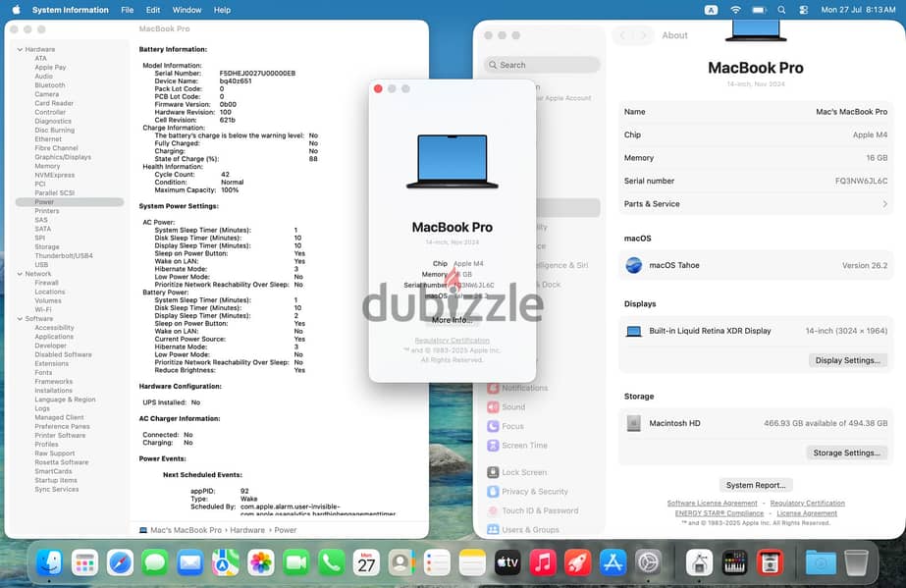Open System Settings gear in Dock

648,562
